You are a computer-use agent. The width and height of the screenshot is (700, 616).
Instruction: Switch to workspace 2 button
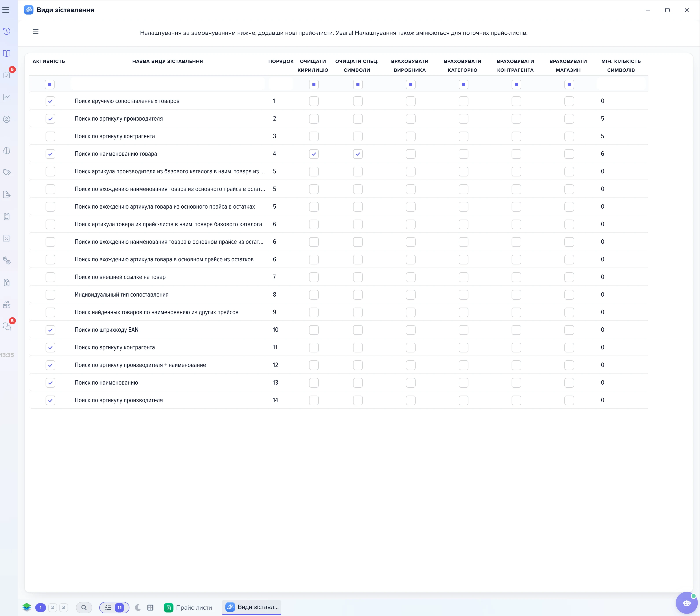pyautogui.click(x=52, y=607)
